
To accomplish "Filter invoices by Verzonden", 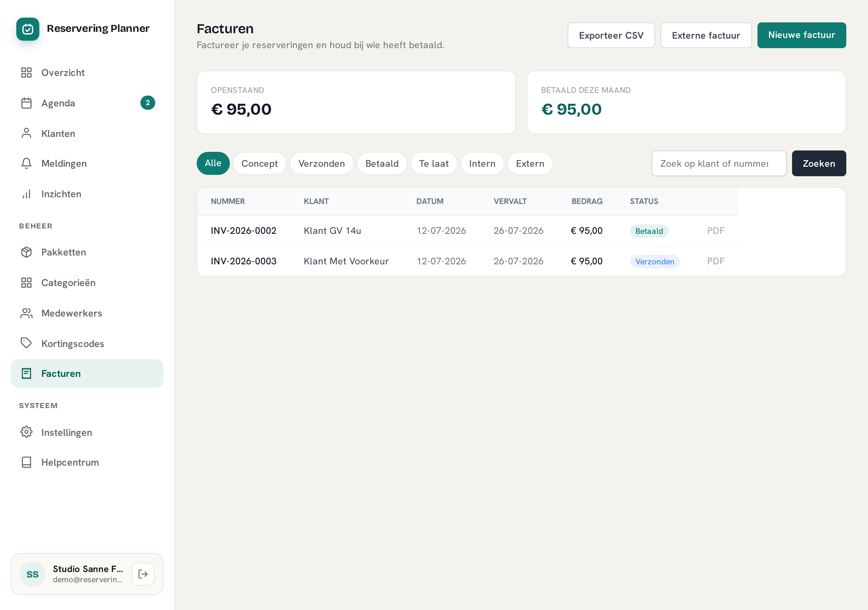I will [x=321, y=163].
